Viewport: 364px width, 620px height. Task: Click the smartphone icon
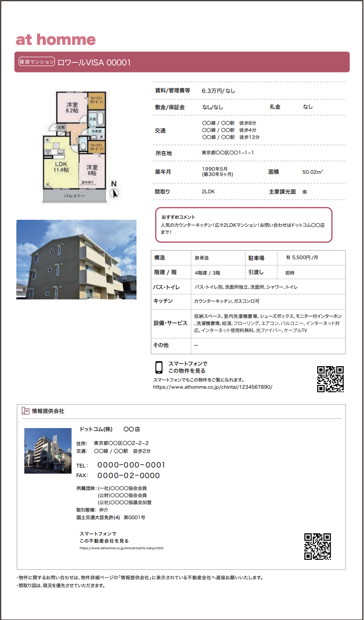[159, 367]
